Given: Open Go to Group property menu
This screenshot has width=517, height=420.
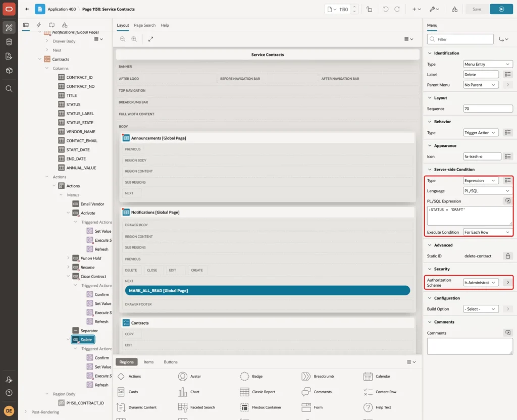Looking at the screenshot, I should click(x=503, y=39).
